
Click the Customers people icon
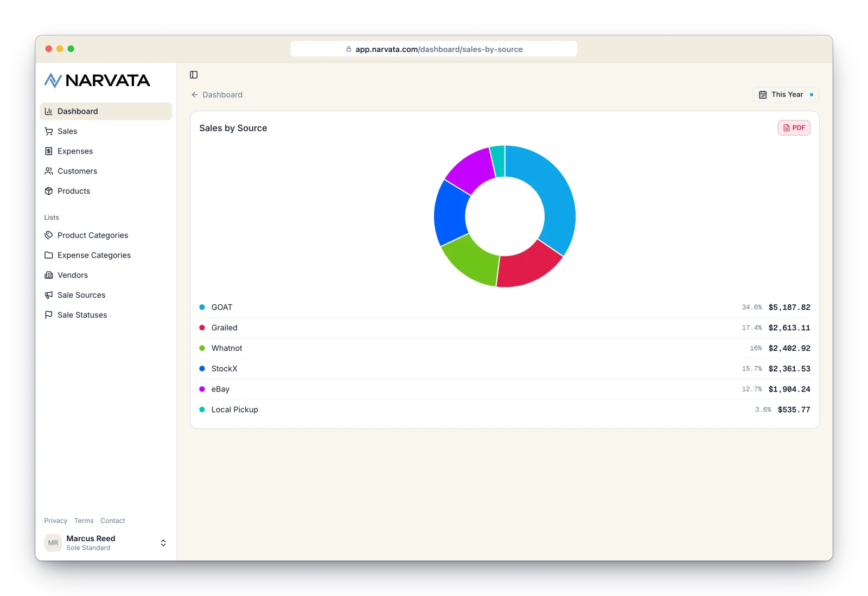pos(49,171)
